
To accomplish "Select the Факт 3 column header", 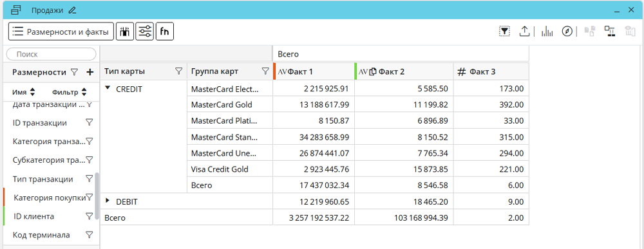I will point(491,71).
